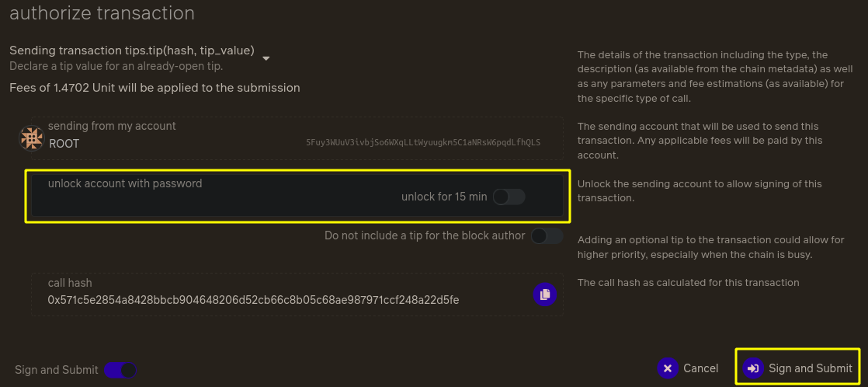Select the call hash value text
This screenshot has width=868, height=387.
coord(254,300)
